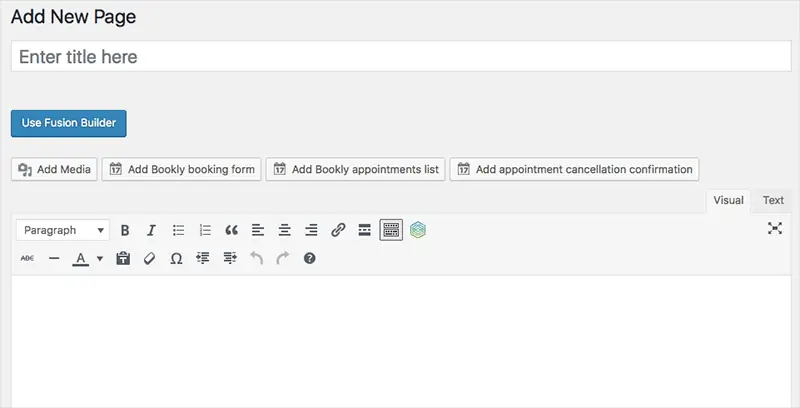Select the Visual editor tab

pos(728,200)
